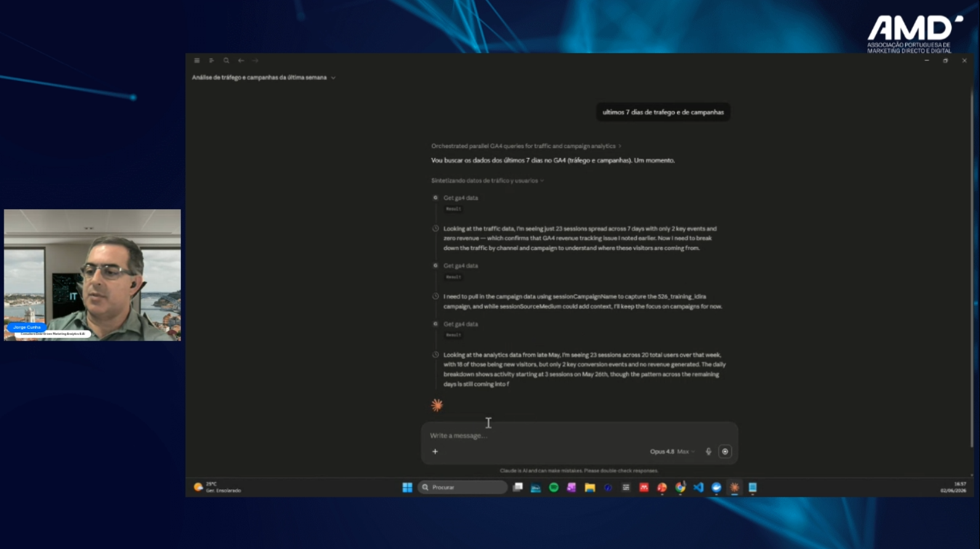
Task: Click the 'Procurar' taskbar search box
Action: coord(463,487)
